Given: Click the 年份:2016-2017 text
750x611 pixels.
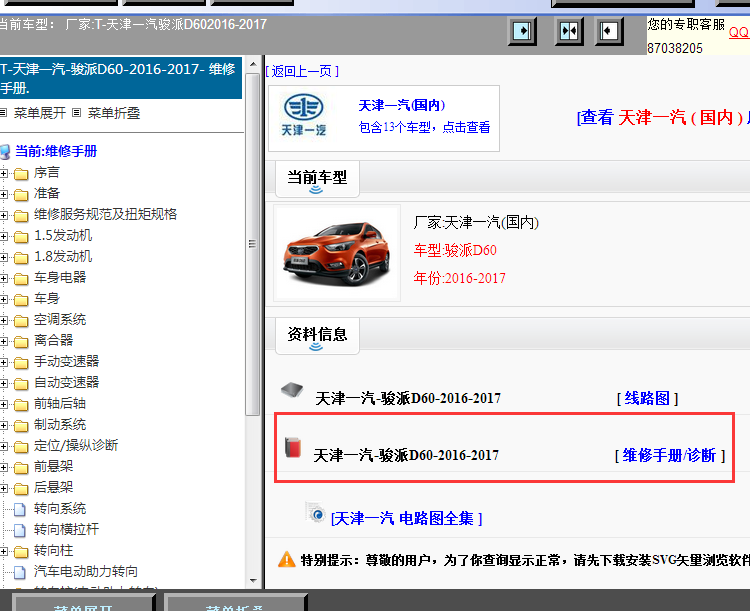Looking at the screenshot, I should click(x=459, y=278).
